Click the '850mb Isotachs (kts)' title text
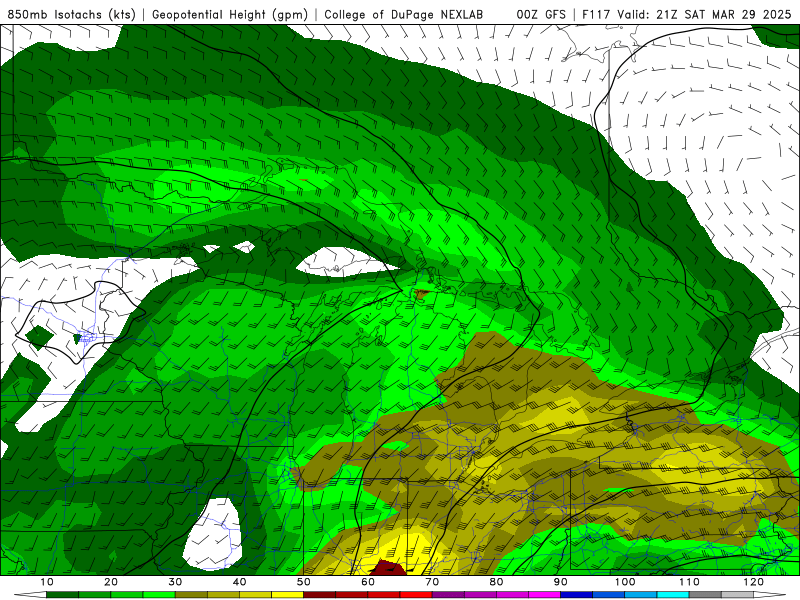The image size is (800, 600). tap(72, 15)
